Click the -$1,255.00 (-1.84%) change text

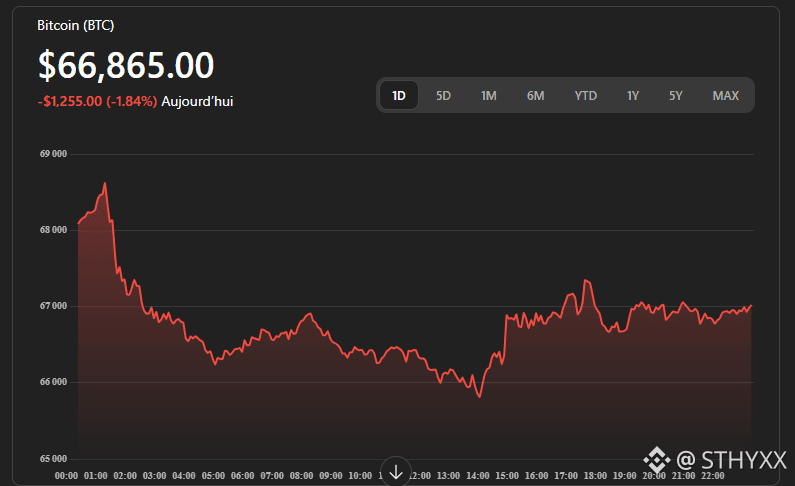coord(97,101)
